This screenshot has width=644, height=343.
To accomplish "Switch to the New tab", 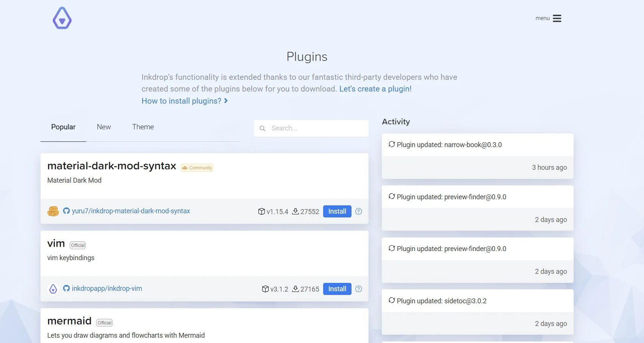I will coord(104,127).
